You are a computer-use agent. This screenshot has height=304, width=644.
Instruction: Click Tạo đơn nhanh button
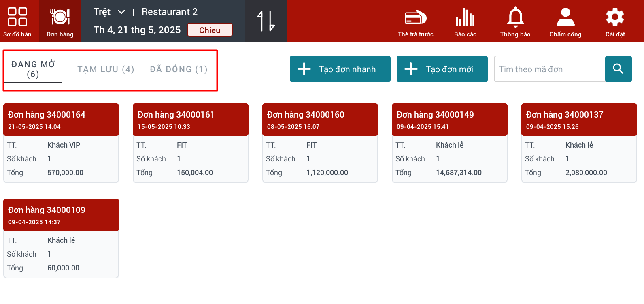click(340, 69)
